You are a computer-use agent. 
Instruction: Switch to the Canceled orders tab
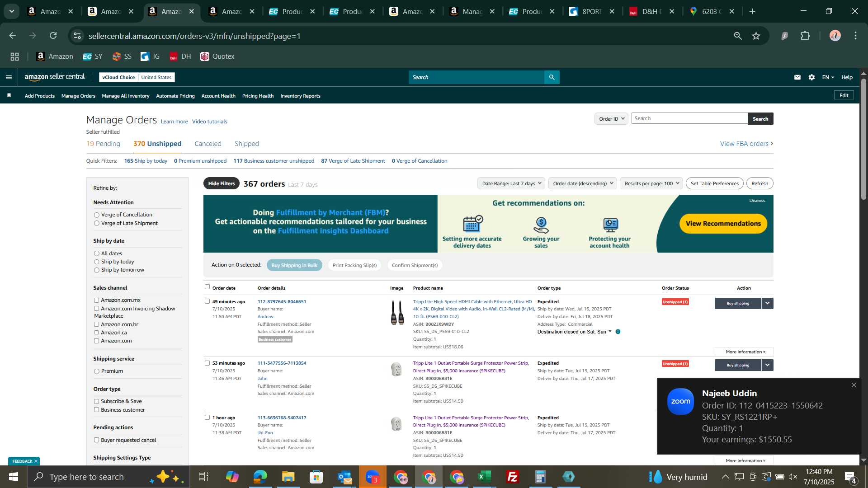[x=208, y=144]
